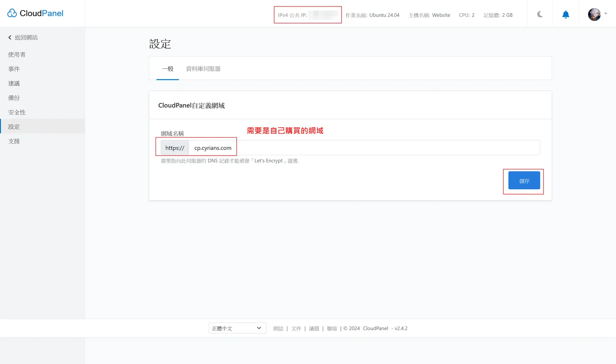Image resolution: width=616 pixels, height=364 pixels.
Task: Open 支援 in the sidebar
Action: (x=14, y=141)
